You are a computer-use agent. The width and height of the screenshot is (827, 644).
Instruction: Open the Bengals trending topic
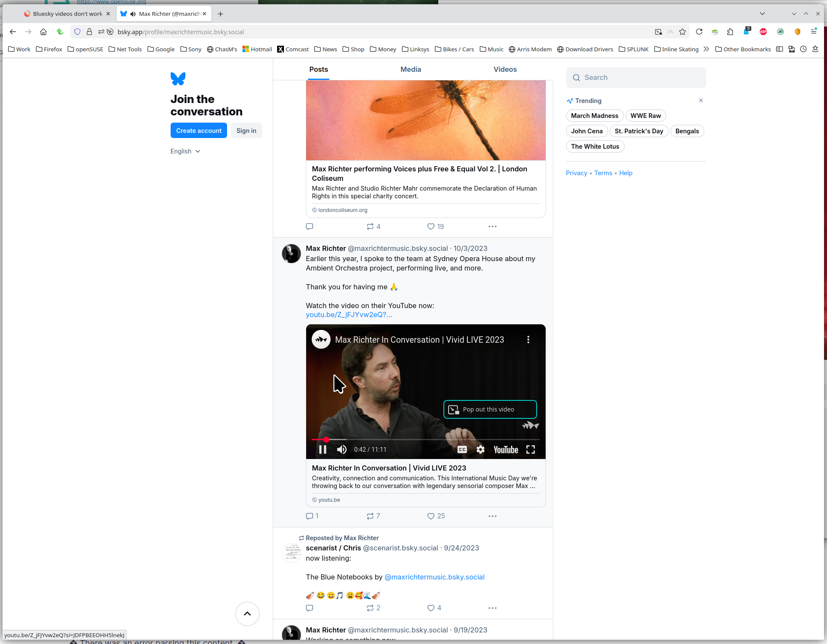coord(687,131)
